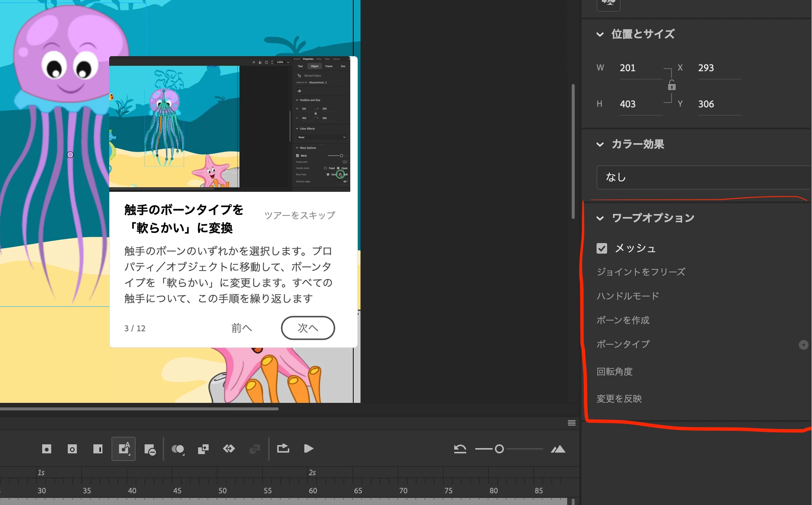Enable Onion Skin in timeline

pos(177,449)
